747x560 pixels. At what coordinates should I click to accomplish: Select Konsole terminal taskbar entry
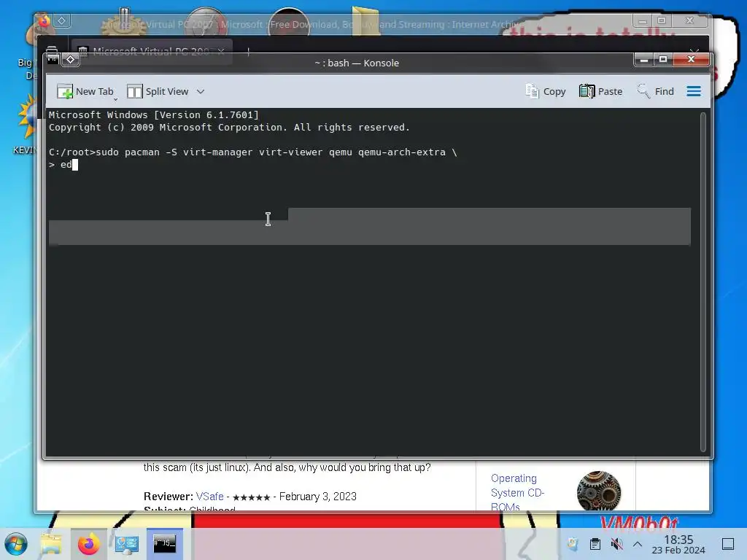pos(164,544)
